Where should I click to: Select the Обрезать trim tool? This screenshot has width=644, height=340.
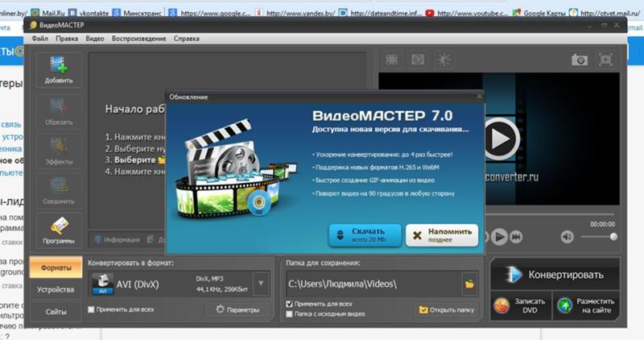coord(59,112)
